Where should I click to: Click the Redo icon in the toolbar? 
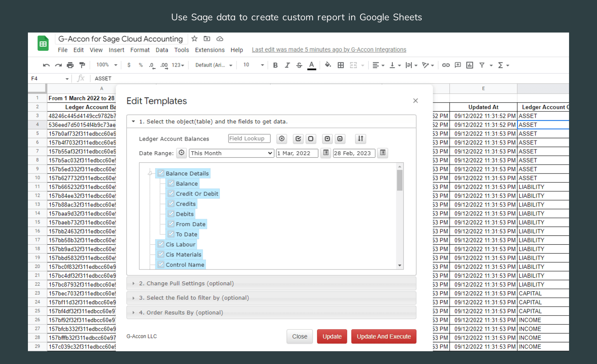point(58,65)
